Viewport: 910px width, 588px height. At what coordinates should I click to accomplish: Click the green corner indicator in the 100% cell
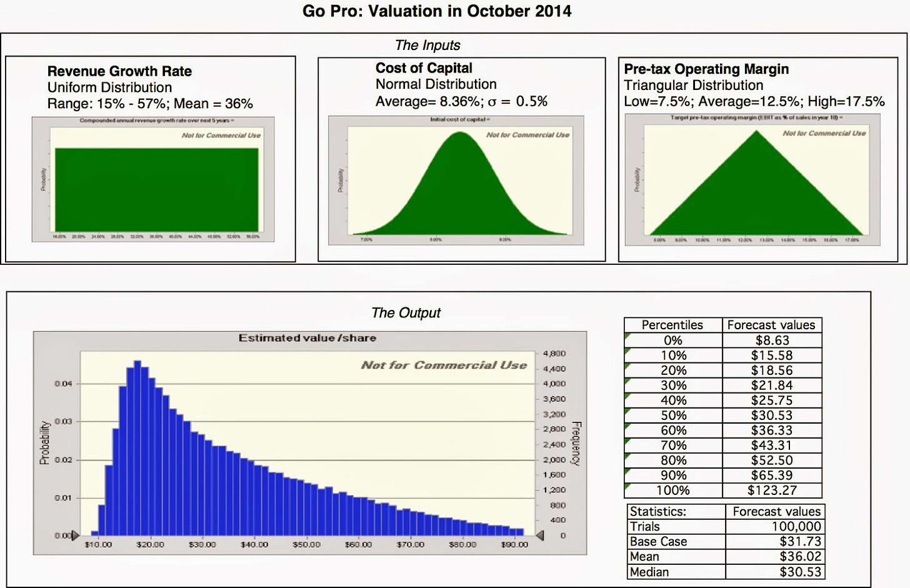[x=627, y=487]
